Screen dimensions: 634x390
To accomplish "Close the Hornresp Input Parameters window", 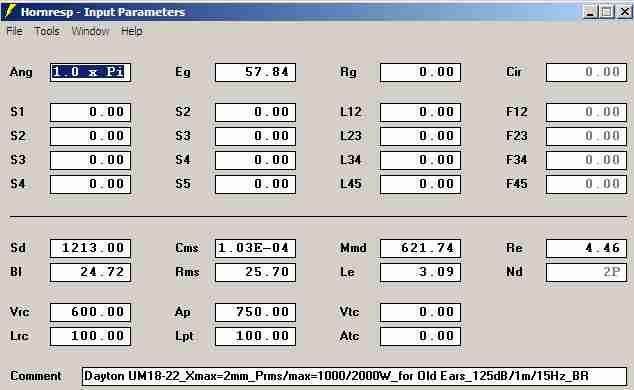I will 624,12.
